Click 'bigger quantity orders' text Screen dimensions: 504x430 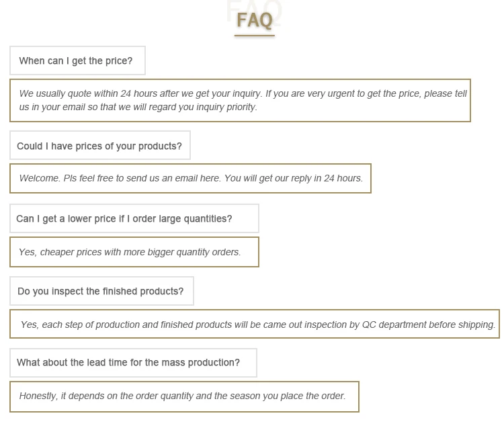point(192,252)
